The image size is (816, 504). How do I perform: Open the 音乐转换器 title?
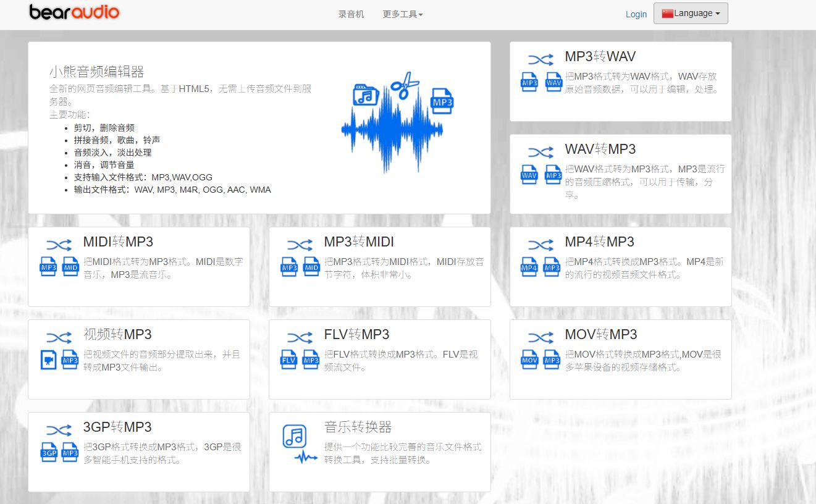pyautogui.click(x=358, y=427)
